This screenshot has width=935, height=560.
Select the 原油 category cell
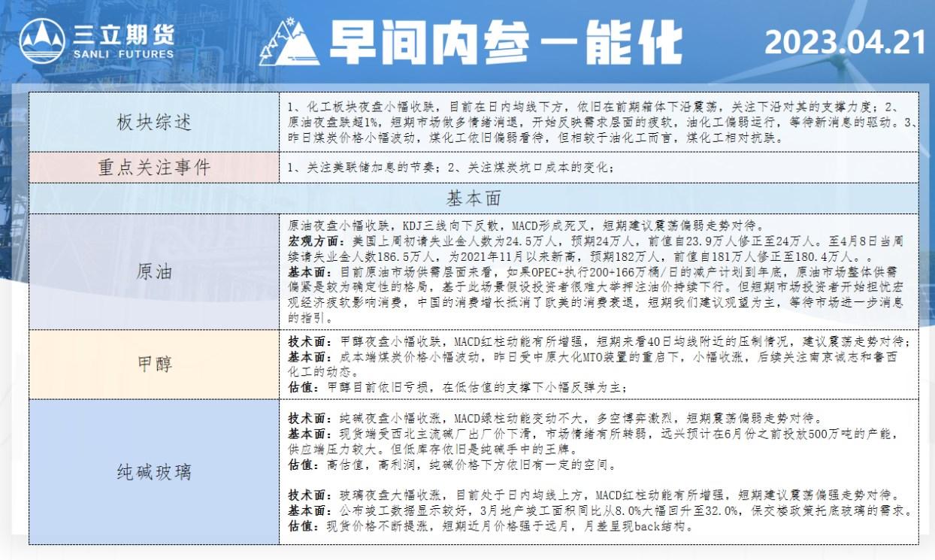click(x=154, y=271)
